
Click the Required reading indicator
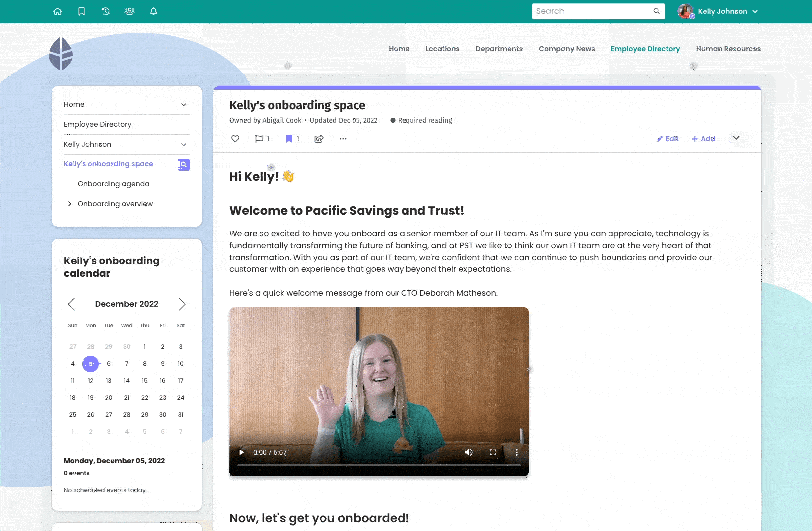coord(421,120)
